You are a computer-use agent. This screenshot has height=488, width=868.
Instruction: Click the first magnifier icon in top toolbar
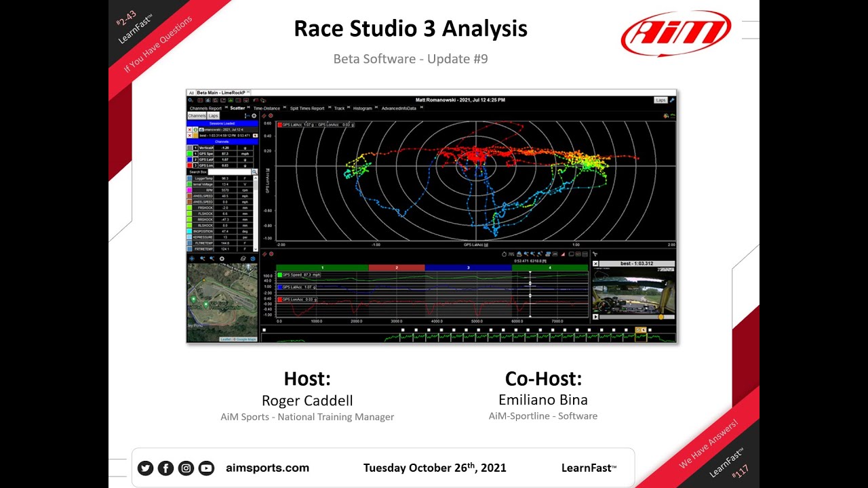click(x=191, y=100)
